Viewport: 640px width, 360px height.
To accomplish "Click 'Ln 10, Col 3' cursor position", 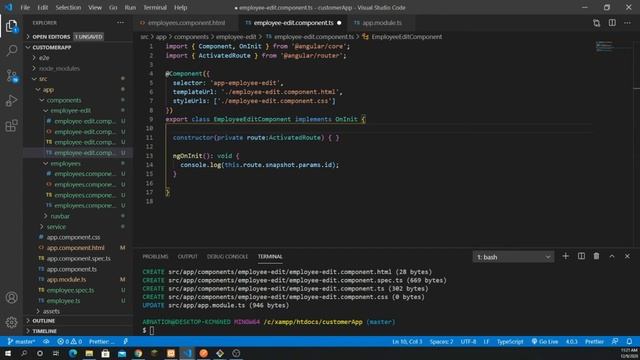I will point(407,342).
